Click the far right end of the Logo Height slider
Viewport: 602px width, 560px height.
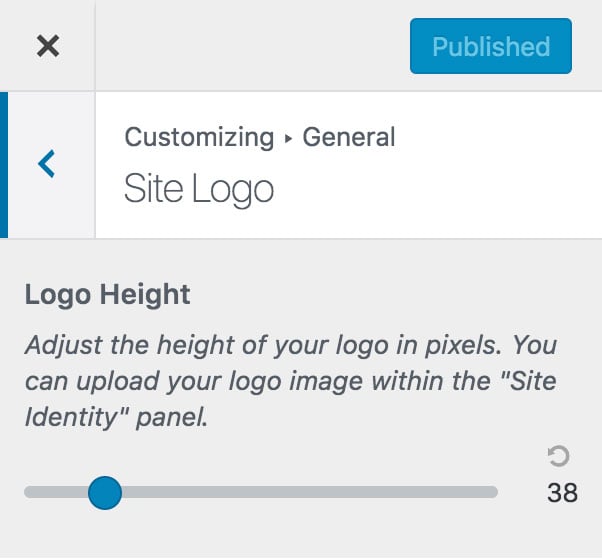(x=494, y=492)
